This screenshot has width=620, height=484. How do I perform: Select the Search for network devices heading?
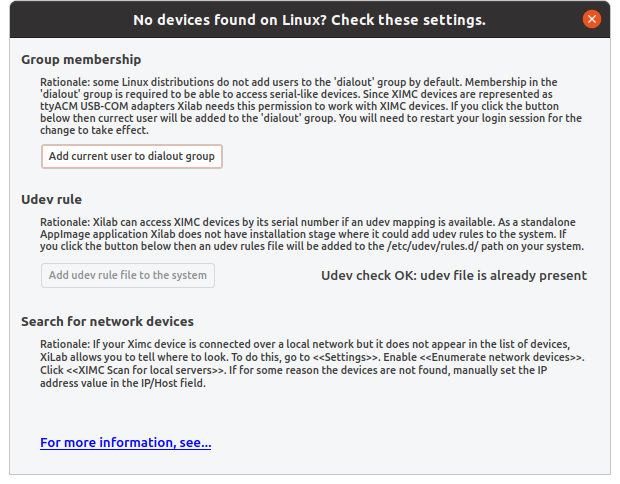coord(107,321)
